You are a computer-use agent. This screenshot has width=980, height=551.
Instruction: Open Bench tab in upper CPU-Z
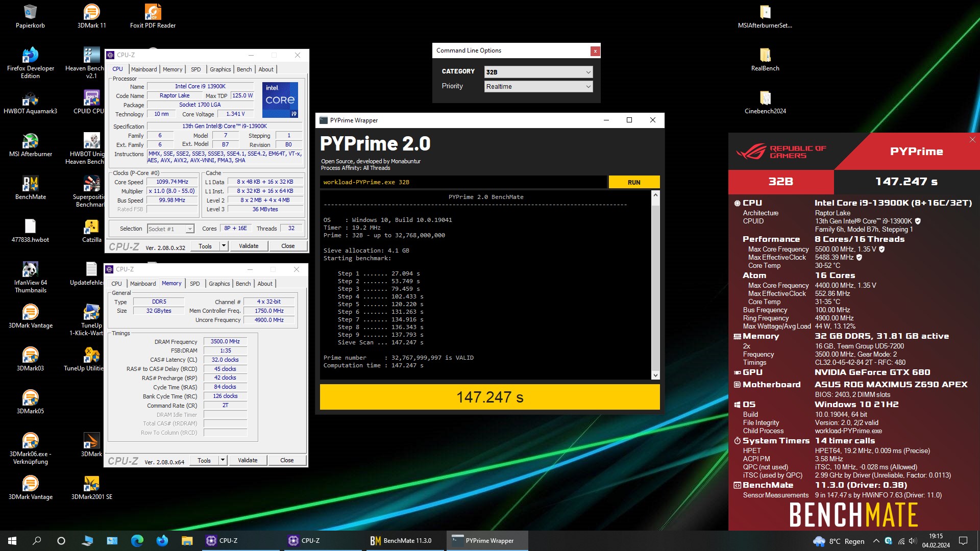pyautogui.click(x=244, y=69)
